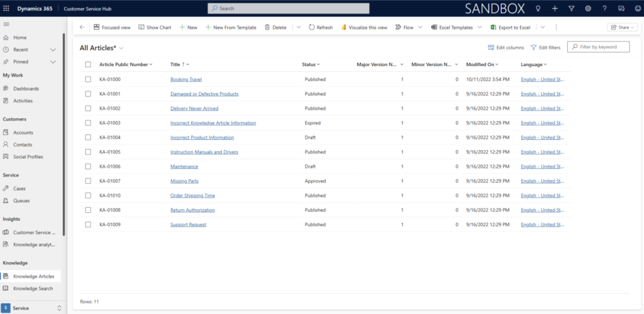
Task: Open the Language column header menu
Action: coord(534,64)
